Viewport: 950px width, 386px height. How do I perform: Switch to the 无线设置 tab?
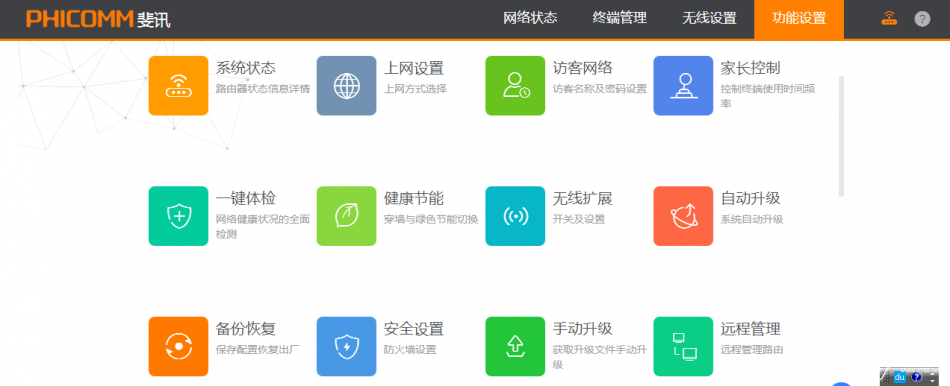(709, 18)
